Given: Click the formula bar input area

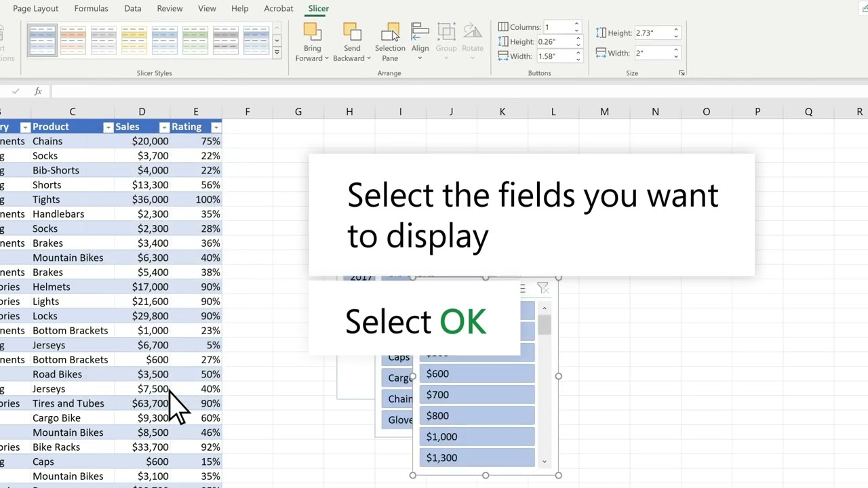Looking at the screenshot, I should coord(459,91).
